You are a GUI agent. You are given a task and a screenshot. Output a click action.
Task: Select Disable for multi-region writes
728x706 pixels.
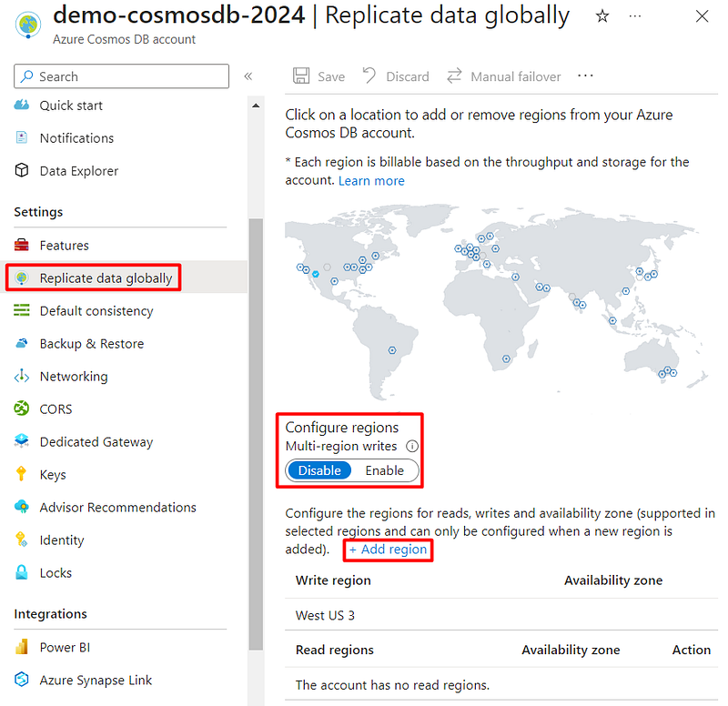click(x=319, y=470)
